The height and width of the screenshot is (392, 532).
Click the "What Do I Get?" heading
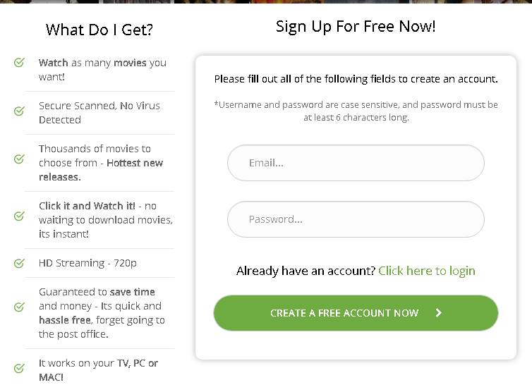(99, 30)
